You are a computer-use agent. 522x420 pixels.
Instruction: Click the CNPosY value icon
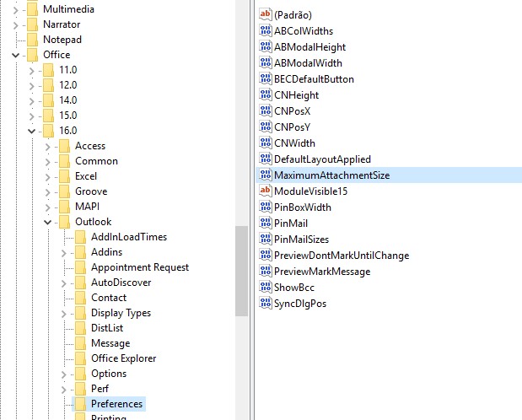tap(266, 127)
